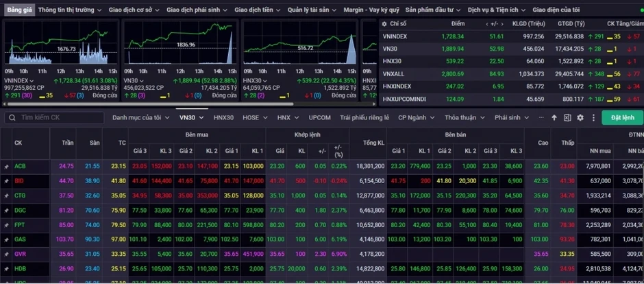Click the GAS stock symbol
The image size is (644, 284).
(x=20, y=239)
